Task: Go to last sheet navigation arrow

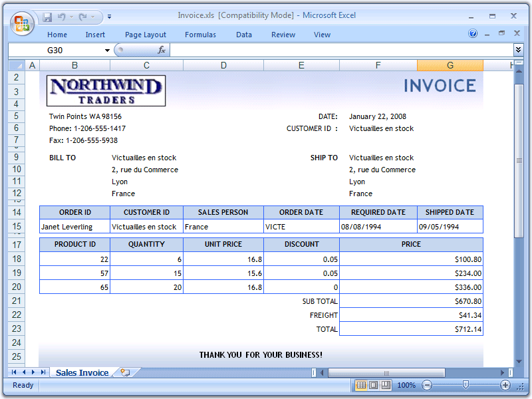Action: click(x=43, y=372)
